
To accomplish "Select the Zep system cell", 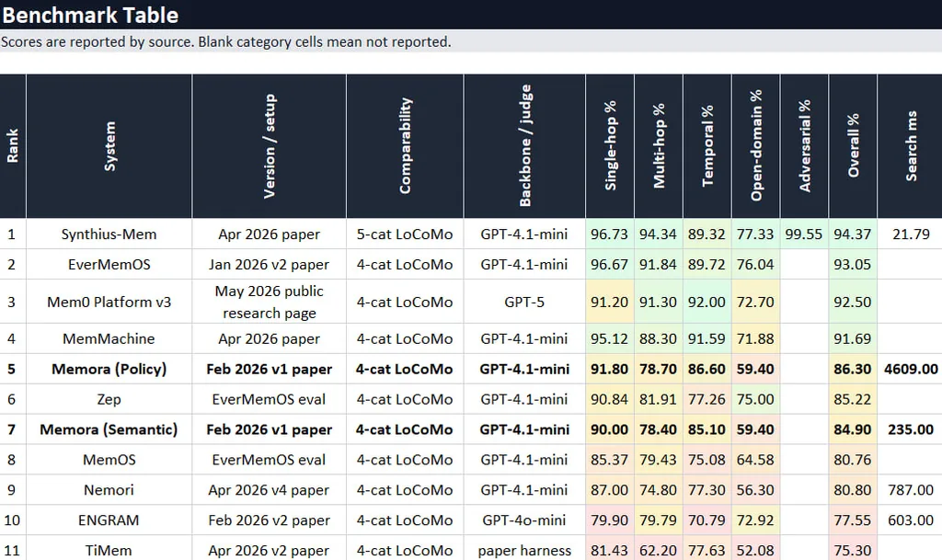I will point(109,399).
